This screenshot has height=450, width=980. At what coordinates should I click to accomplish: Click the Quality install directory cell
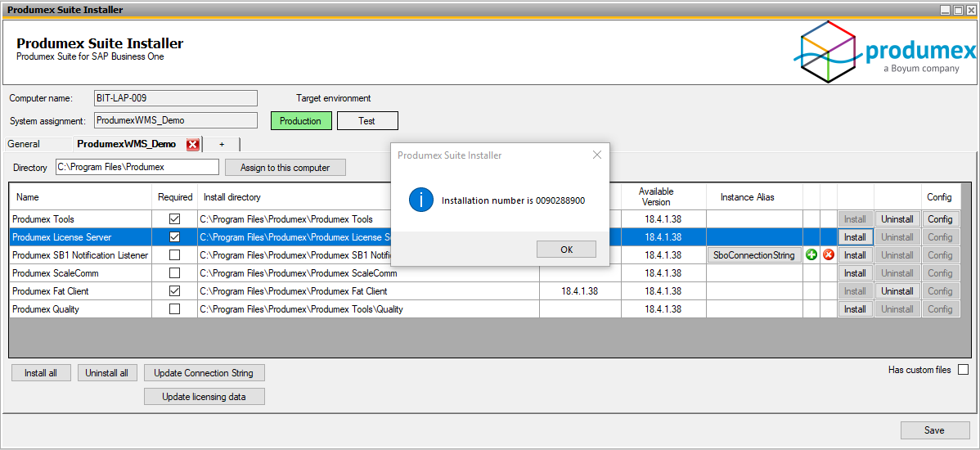[369, 309]
